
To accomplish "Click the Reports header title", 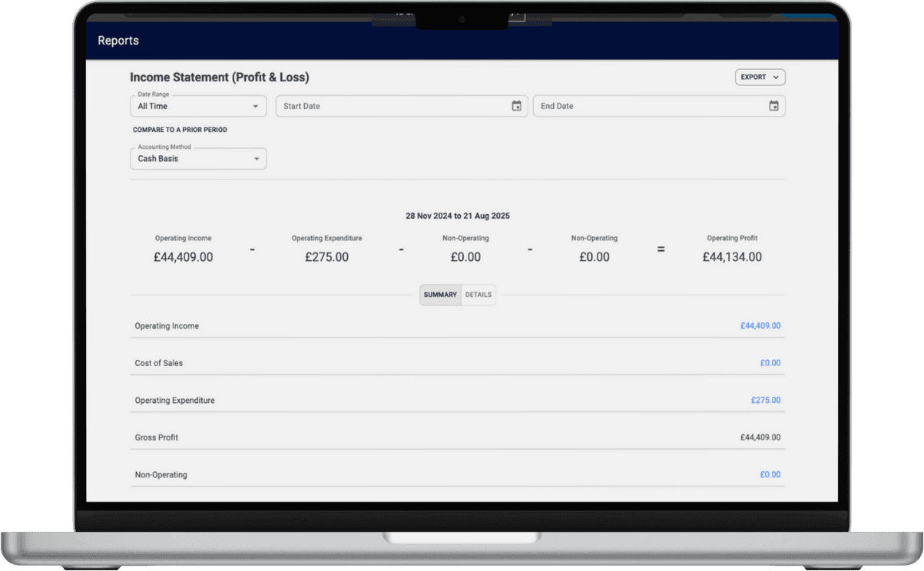I will [x=118, y=41].
